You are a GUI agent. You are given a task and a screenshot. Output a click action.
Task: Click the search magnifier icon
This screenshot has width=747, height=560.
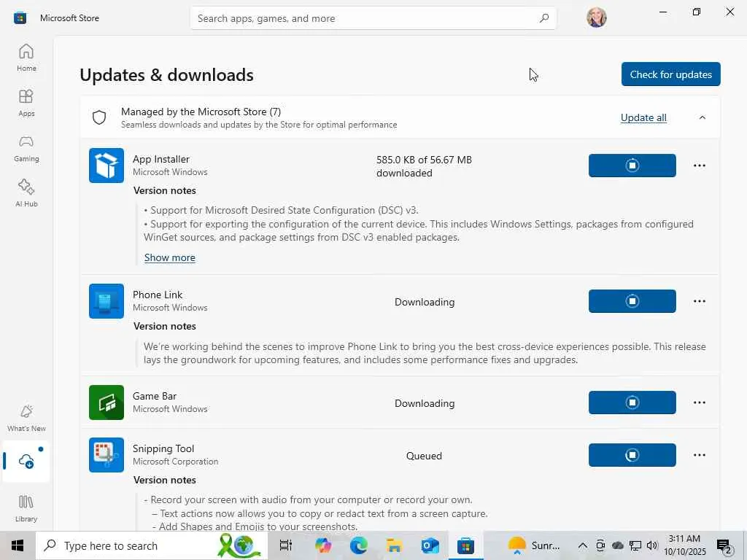[544, 18]
